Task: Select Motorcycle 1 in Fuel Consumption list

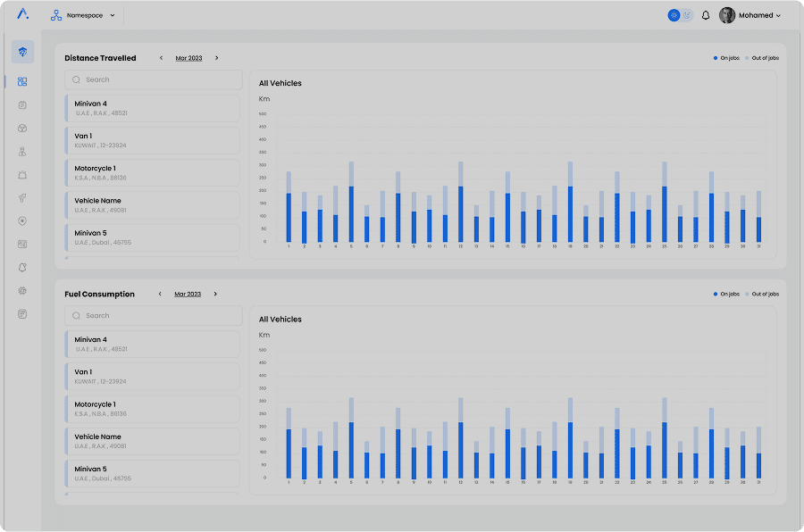Action: (x=152, y=409)
